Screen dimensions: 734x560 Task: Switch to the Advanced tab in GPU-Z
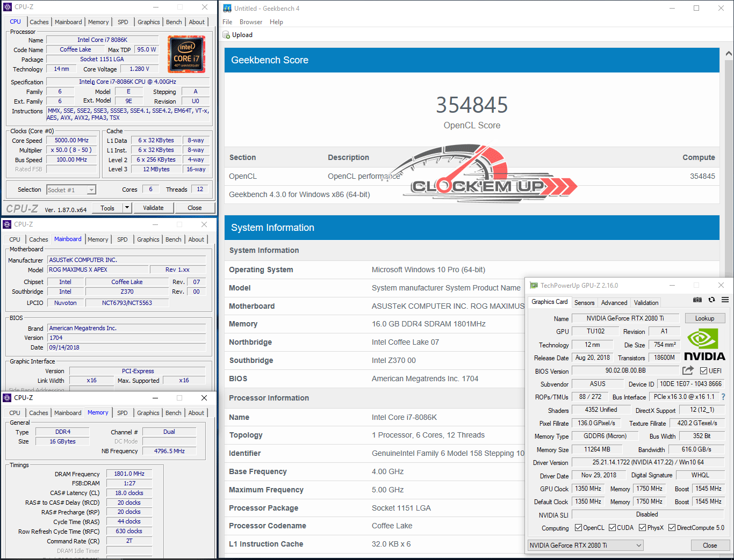click(614, 303)
